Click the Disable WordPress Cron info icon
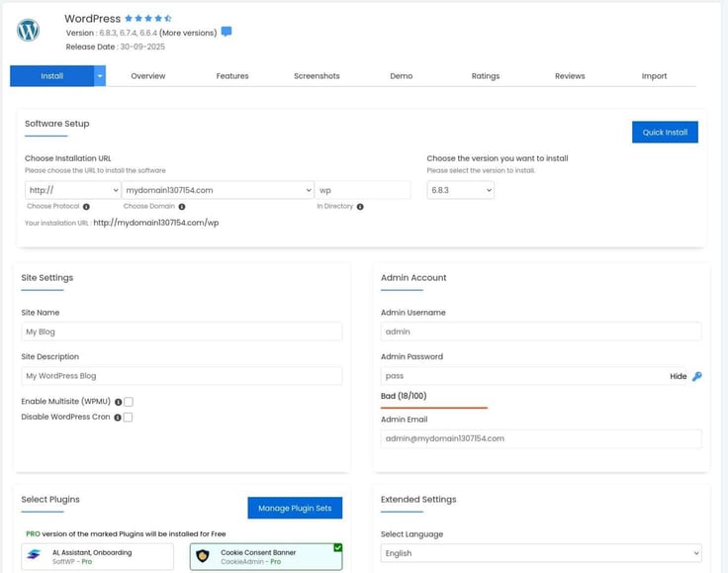This screenshot has width=728, height=573. point(118,418)
